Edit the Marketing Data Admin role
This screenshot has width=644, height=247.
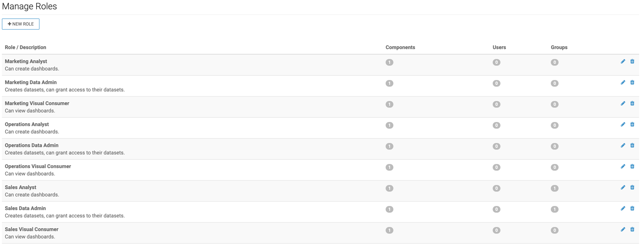pyautogui.click(x=623, y=83)
